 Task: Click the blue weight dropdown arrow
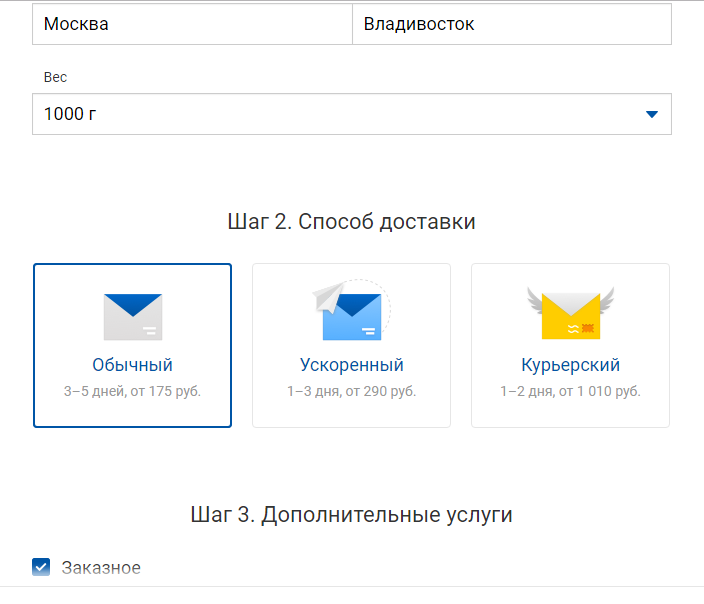651,115
